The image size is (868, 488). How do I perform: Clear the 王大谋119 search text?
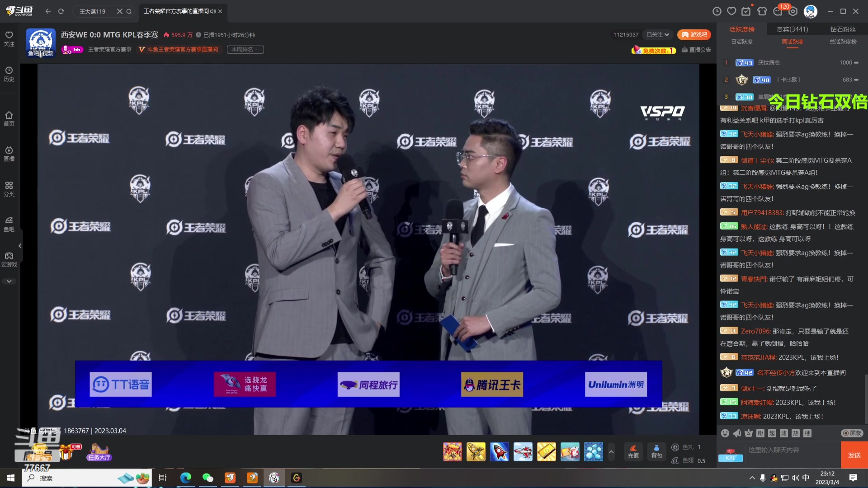coord(119,11)
